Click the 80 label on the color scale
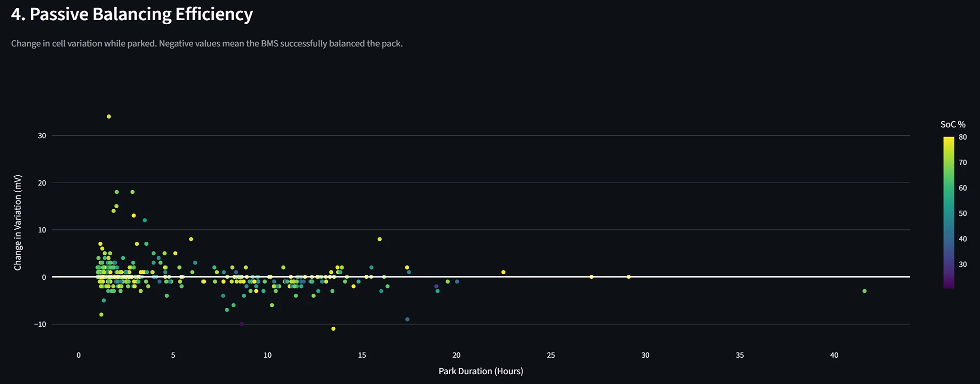The height and width of the screenshot is (384, 980). (x=962, y=137)
